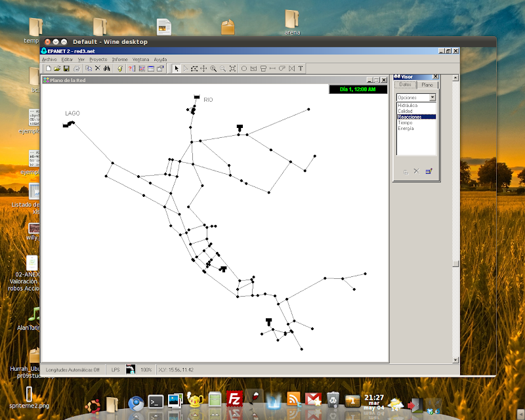Select the Pan map tool
This screenshot has height=420, width=525.
tap(203, 69)
